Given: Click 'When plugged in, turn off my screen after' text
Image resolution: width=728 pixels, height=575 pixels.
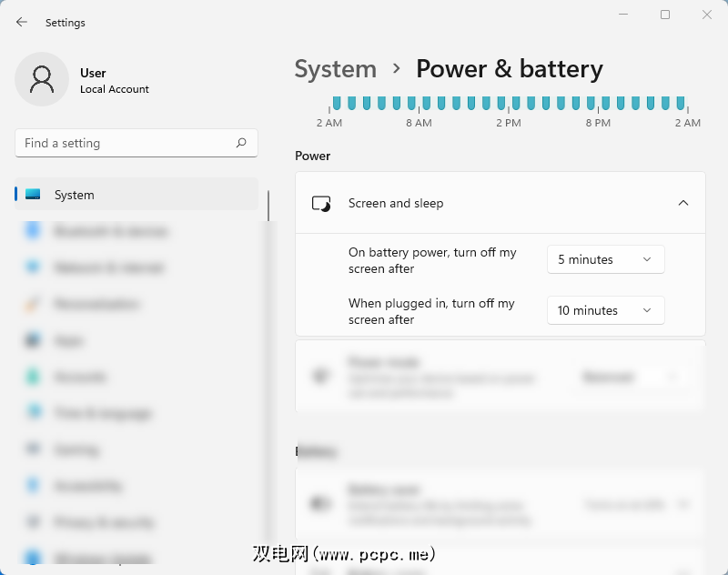Looking at the screenshot, I should (431, 311).
